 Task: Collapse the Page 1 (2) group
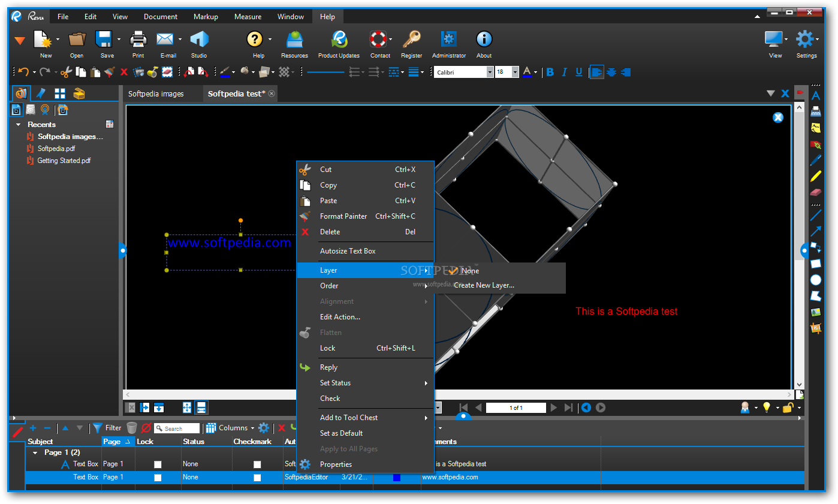(x=35, y=452)
